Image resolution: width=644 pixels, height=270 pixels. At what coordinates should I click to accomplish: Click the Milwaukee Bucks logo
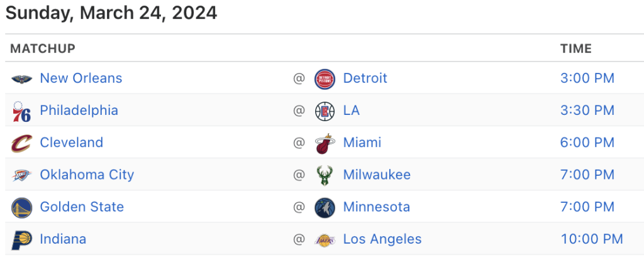tap(325, 176)
